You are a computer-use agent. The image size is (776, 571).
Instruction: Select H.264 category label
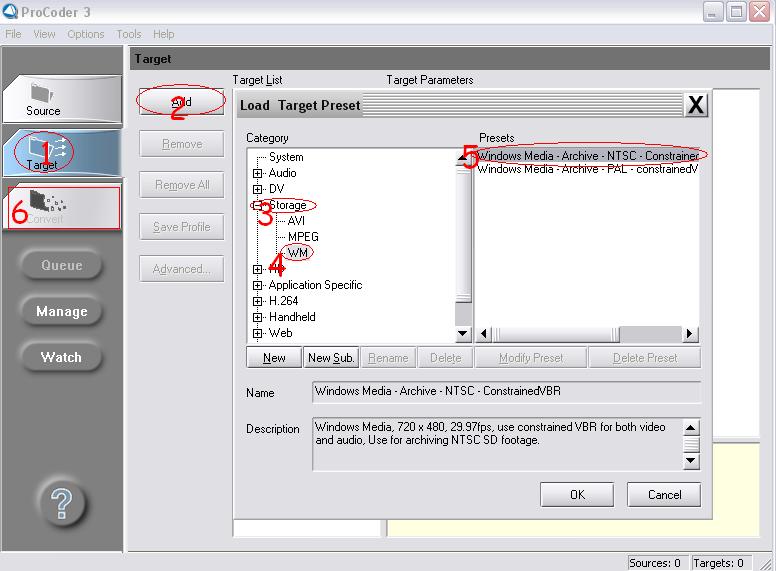pyautogui.click(x=284, y=301)
